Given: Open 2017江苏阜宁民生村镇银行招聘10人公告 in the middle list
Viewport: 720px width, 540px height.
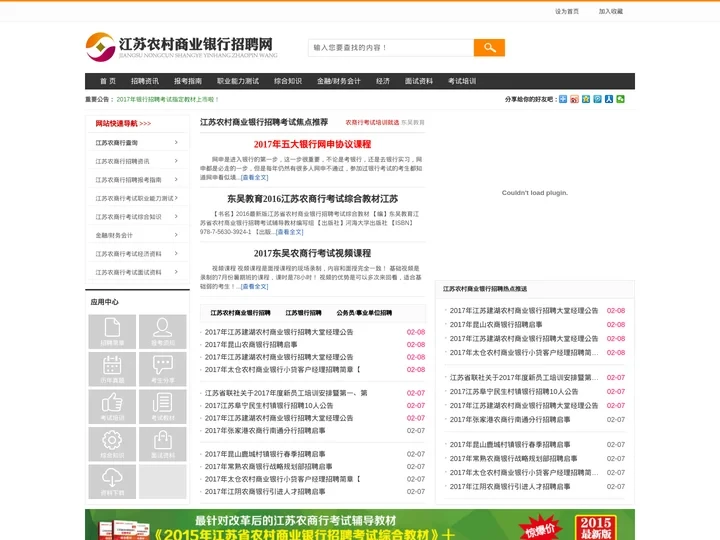Looking at the screenshot, I should tap(269, 405).
